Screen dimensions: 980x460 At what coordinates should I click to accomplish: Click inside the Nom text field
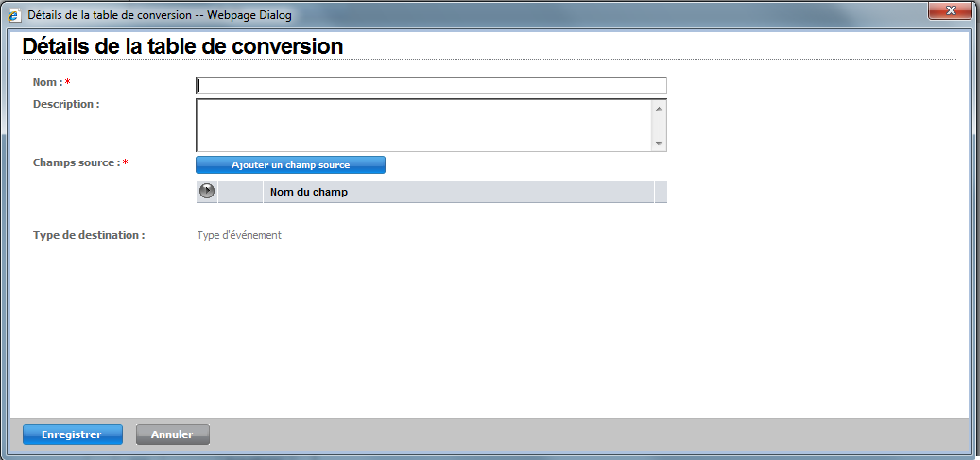(x=431, y=85)
